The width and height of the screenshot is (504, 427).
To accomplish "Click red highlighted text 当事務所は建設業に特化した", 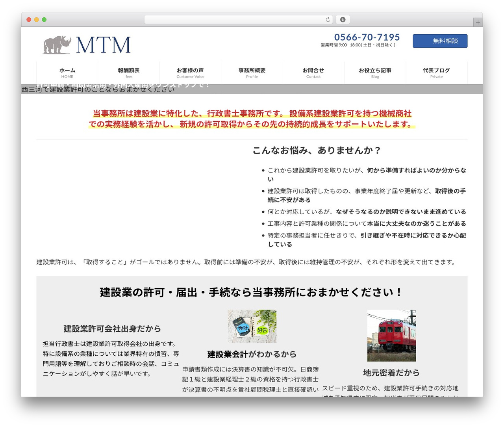I will [252, 119].
